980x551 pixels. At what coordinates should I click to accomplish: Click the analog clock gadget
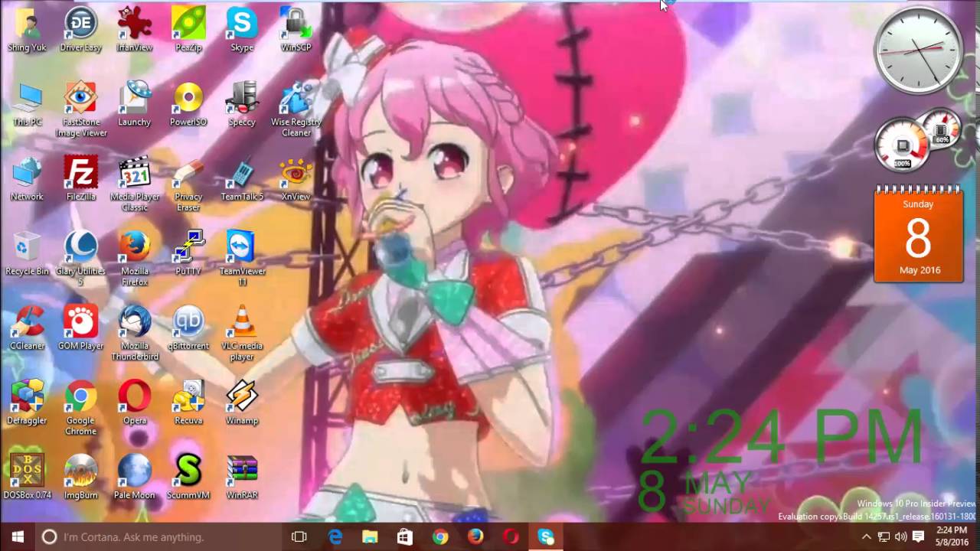pos(918,51)
